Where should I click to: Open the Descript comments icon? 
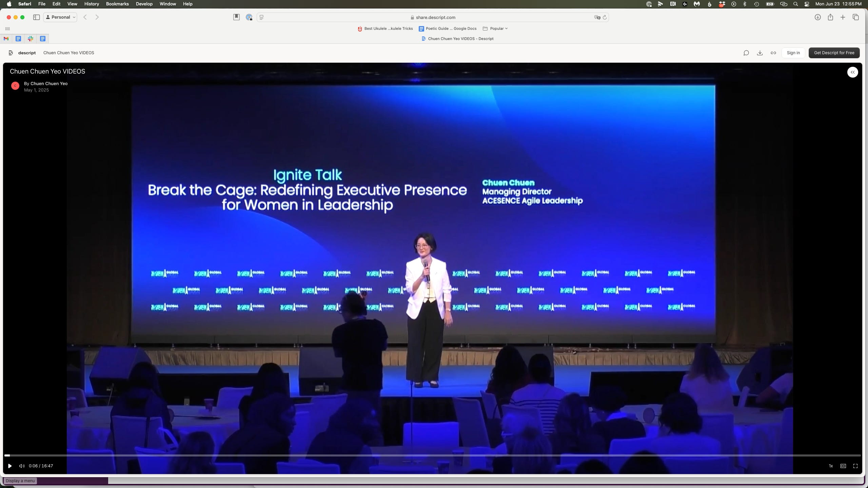746,53
